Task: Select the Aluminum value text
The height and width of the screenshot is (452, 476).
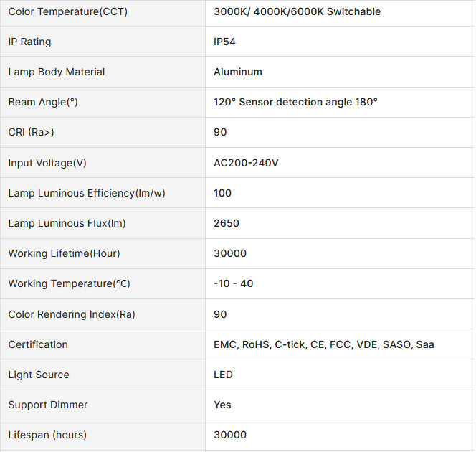Action: pyautogui.click(x=238, y=72)
